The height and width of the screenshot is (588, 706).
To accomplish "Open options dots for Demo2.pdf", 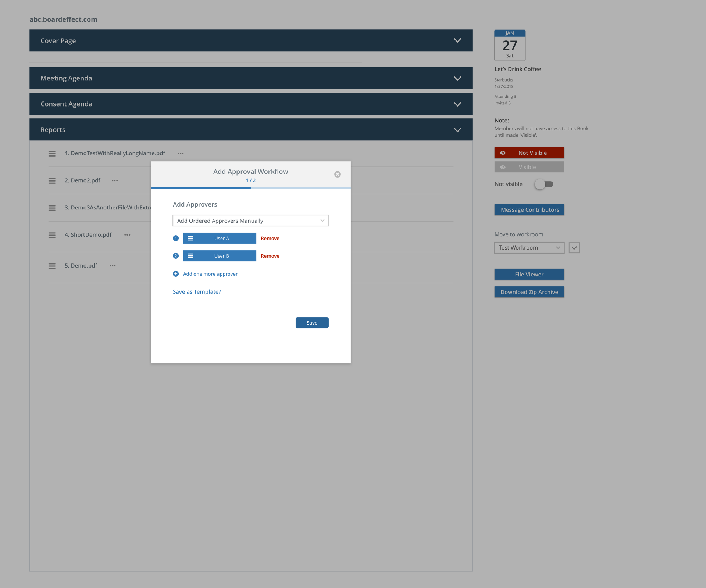I will coord(115,180).
